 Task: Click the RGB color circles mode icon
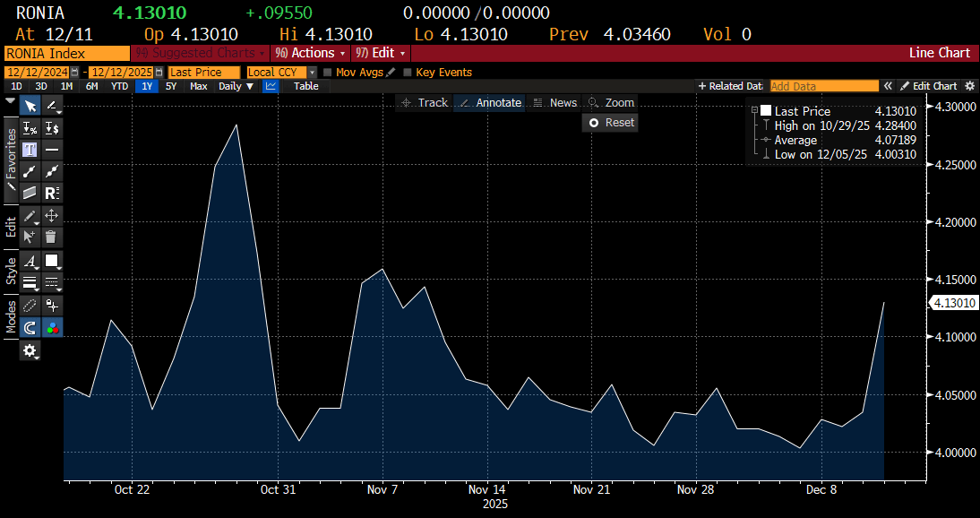tap(52, 328)
